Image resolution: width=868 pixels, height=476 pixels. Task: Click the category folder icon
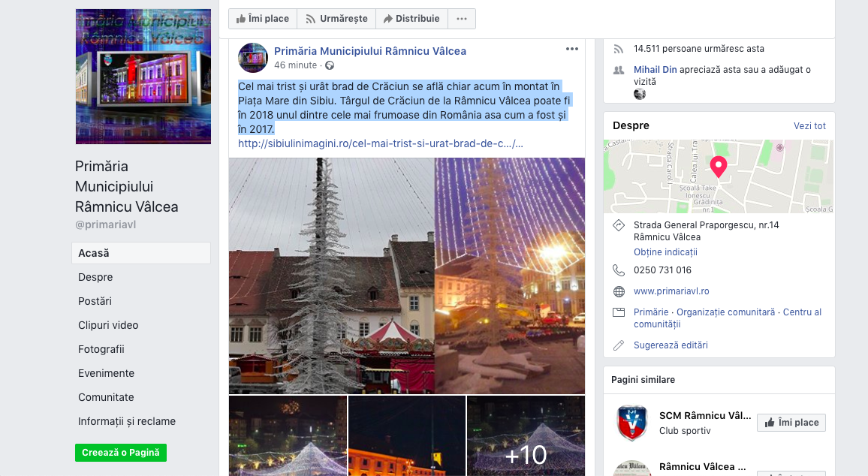click(x=619, y=312)
